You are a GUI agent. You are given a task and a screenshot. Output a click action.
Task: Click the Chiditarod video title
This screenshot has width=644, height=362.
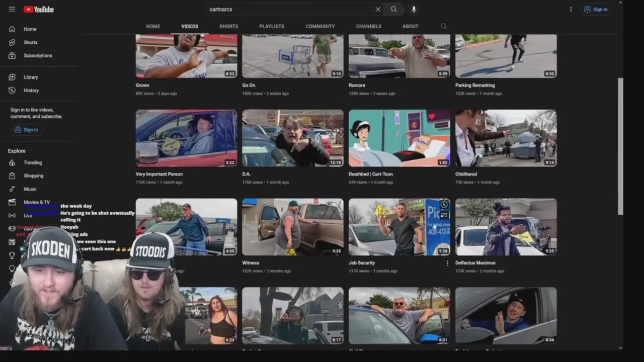point(466,174)
